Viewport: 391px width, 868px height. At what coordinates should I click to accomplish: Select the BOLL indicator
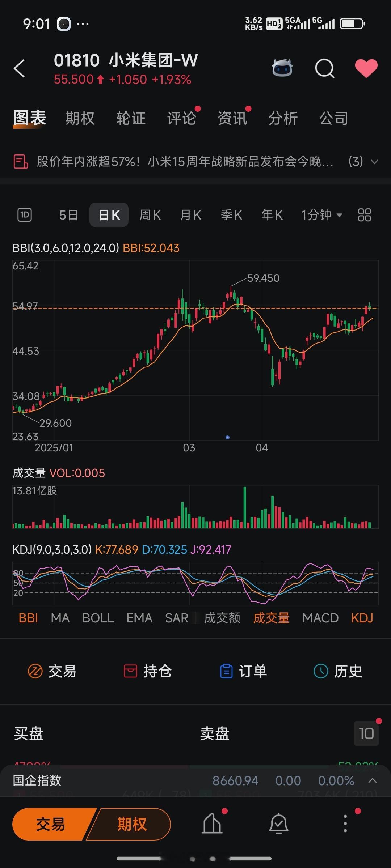(x=98, y=618)
